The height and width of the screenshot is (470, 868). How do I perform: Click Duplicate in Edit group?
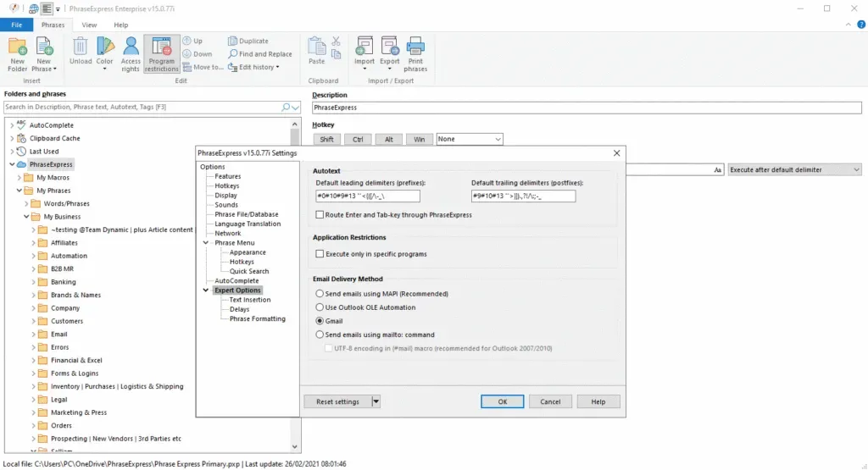click(248, 41)
